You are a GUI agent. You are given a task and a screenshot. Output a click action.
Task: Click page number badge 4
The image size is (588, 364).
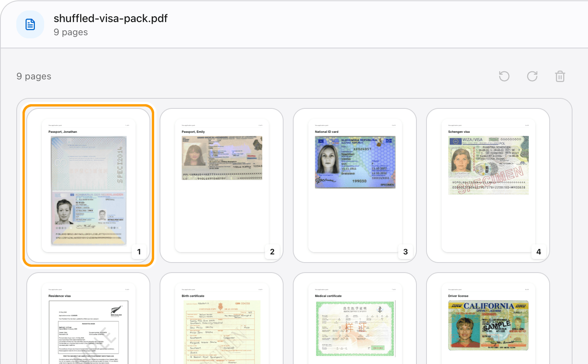pyautogui.click(x=539, y=252)
